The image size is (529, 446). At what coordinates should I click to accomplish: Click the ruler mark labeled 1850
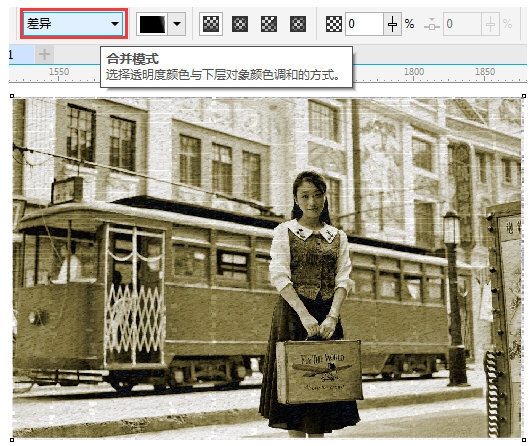pos(485,72)
